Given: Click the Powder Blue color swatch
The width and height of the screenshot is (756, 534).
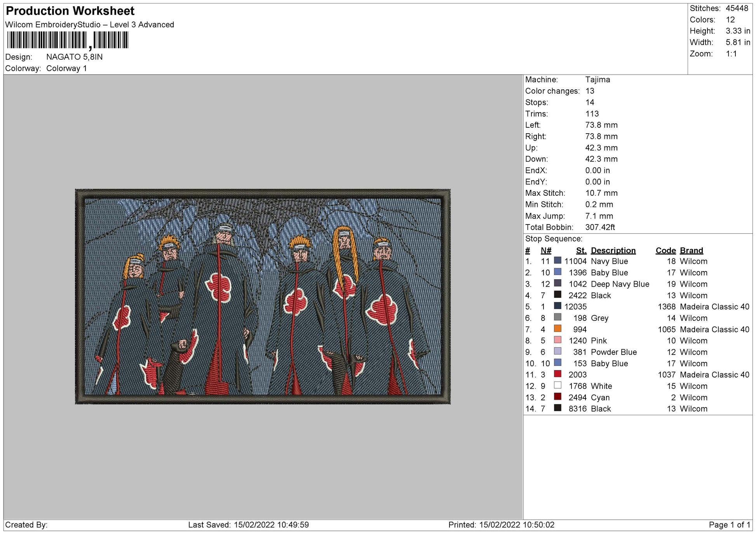Looking at the screenshot, I should 557,351.
